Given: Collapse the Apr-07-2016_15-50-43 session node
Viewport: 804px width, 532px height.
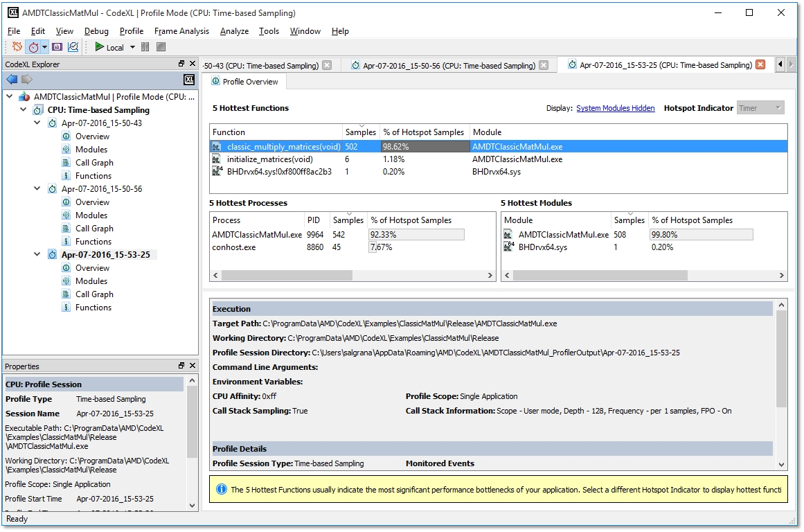Looking at the screenshot, I should [x=37, y=123].
